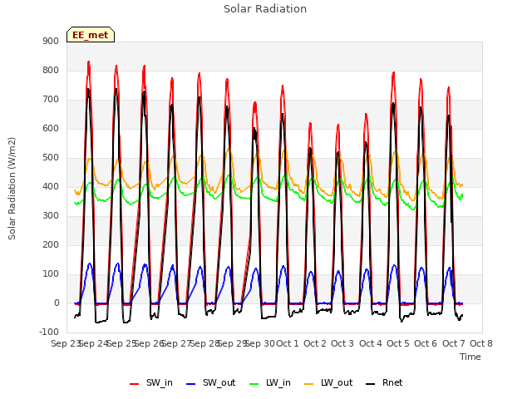Screen dimensions: 532x399
Task: Click the 400 y-axis tick label
Action: point(51,186)
